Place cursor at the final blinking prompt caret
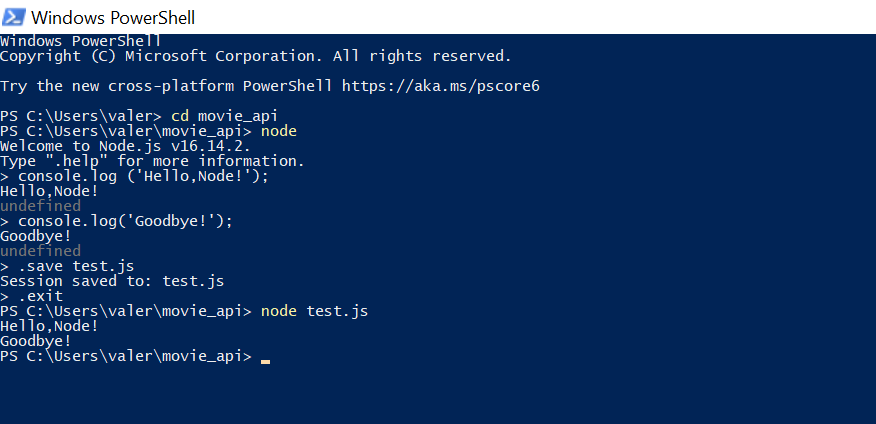Image resolution: width=876 pixels, height=424 pixels. pyautogui.click(x=265, y=361)
